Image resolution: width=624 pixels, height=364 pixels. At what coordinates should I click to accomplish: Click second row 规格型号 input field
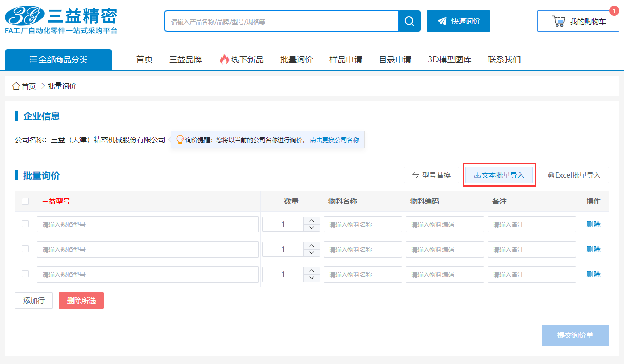coord(148,249)
